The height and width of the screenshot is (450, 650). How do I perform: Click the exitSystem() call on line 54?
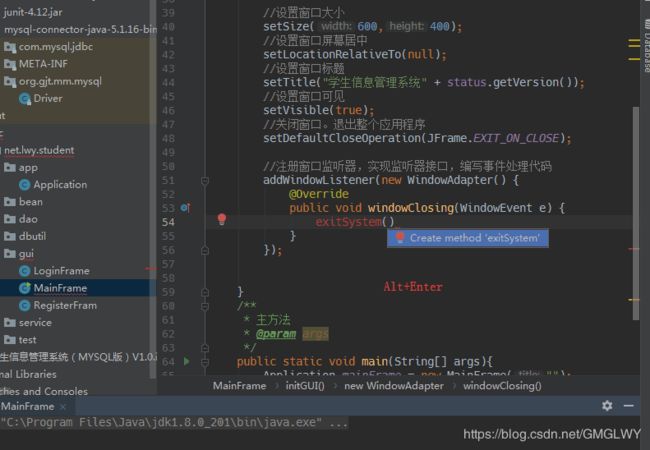pyautogui.click(x=355, y=222)
